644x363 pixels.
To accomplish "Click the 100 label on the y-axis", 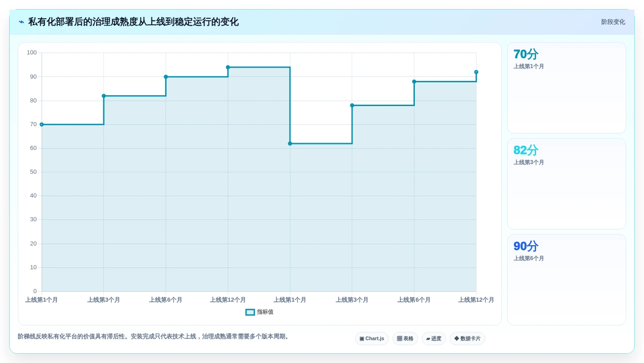I will pos(32,53).
